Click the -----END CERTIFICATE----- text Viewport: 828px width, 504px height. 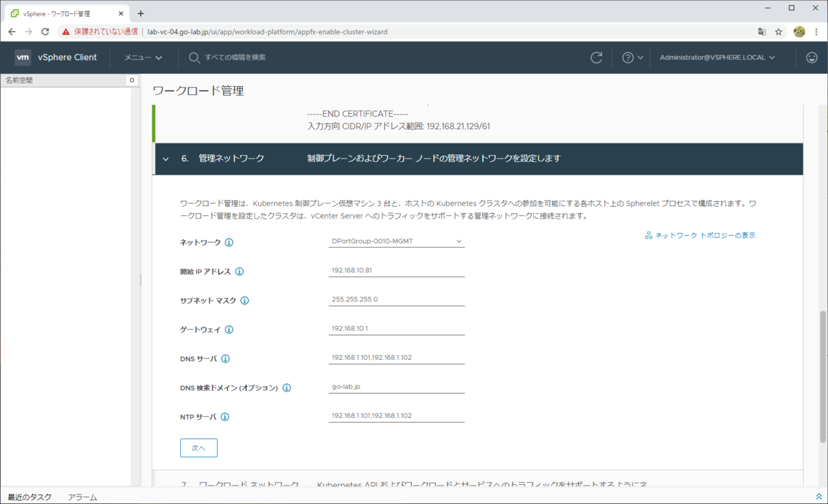pos(358,114)
